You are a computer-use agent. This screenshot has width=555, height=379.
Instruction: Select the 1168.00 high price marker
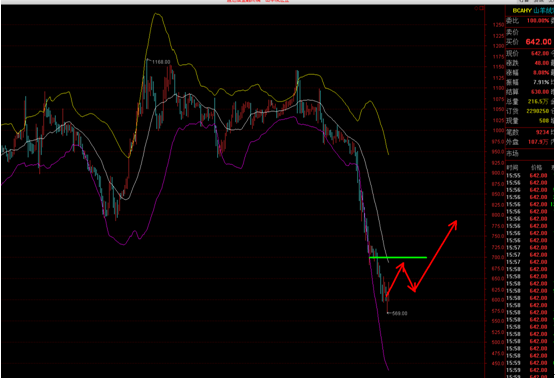point(161,62)
